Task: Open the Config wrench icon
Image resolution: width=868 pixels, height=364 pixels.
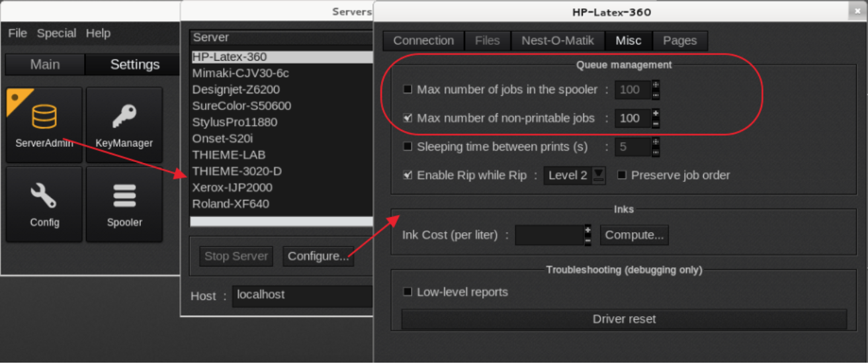Action: [x=44, y=197]
